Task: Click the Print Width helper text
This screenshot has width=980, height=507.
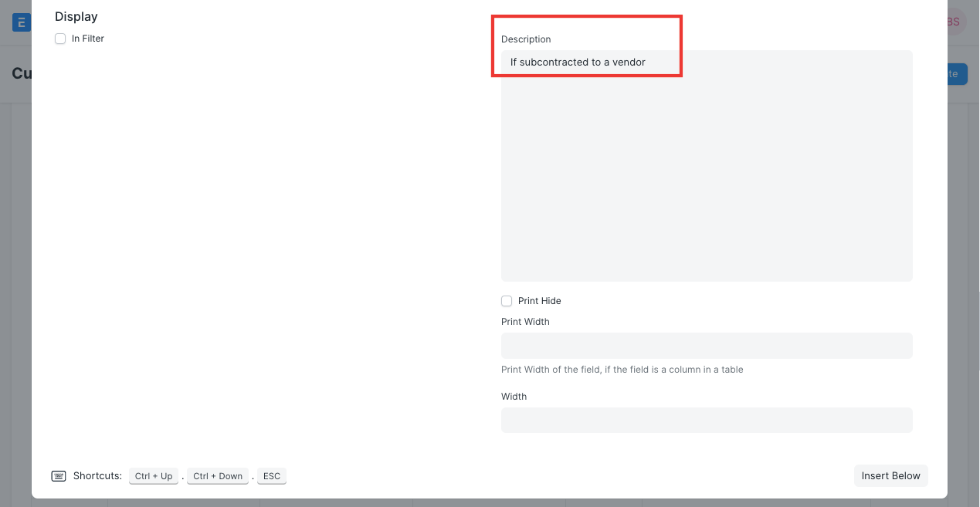Action: (x=622, y=370)
